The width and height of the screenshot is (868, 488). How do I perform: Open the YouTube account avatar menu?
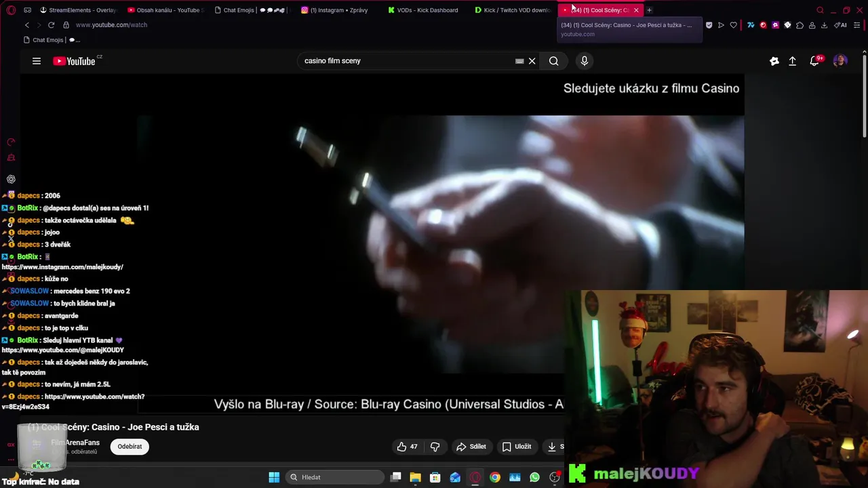pos(840,61)
